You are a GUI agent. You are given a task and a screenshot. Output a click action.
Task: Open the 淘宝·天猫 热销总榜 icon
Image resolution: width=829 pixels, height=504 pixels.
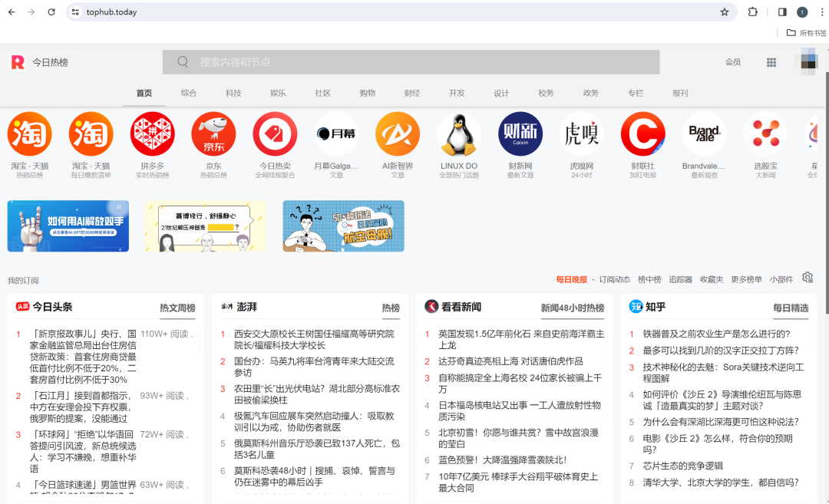coord(30,134)
